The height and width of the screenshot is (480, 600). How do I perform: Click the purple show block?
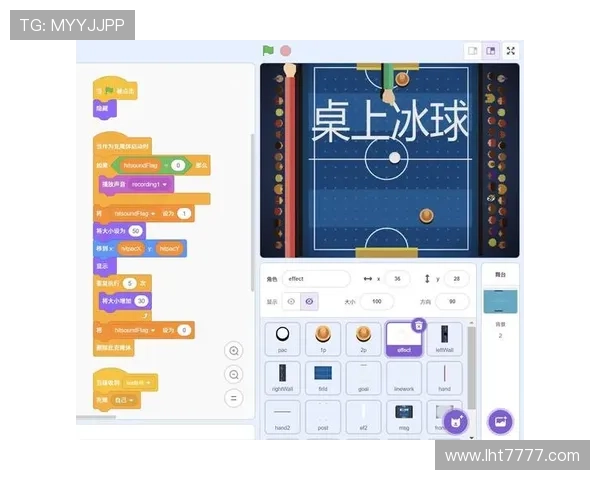pyautogui.click(x=104, y=266)
